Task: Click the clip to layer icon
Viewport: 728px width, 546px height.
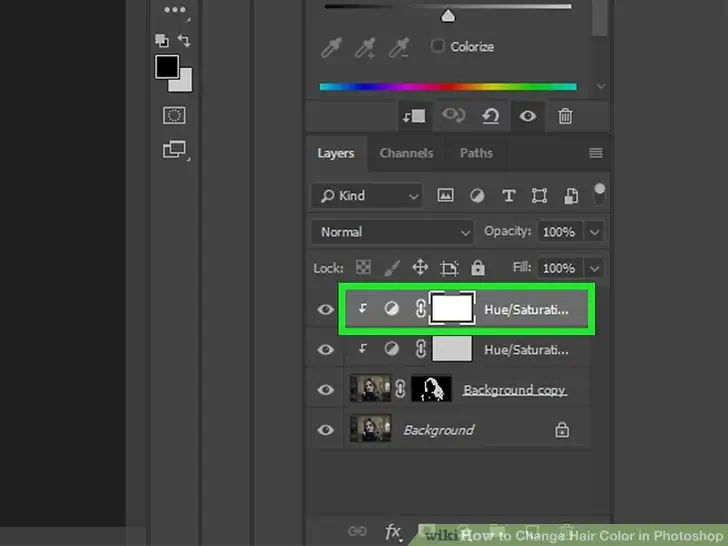Action: 413,117
